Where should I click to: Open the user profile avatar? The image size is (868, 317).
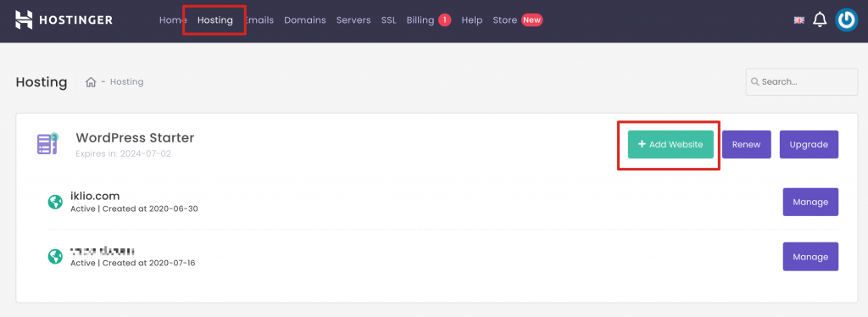click(847, 19)
